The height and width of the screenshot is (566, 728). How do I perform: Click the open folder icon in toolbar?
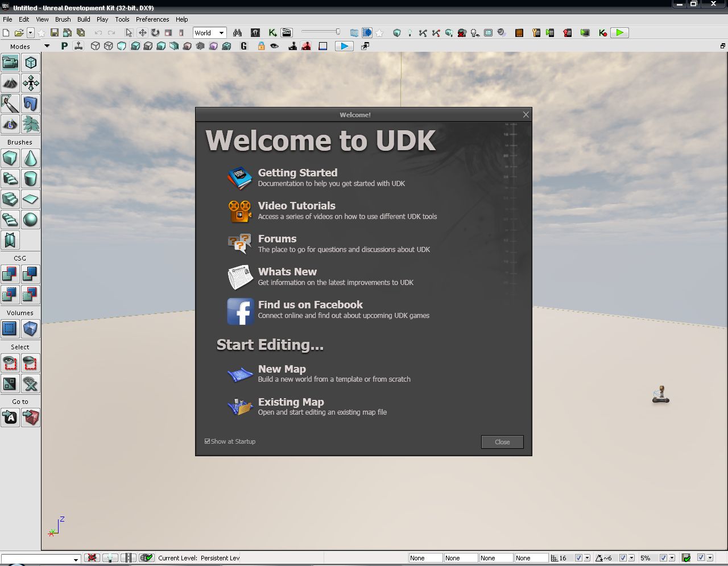click(x=19, y=33)
